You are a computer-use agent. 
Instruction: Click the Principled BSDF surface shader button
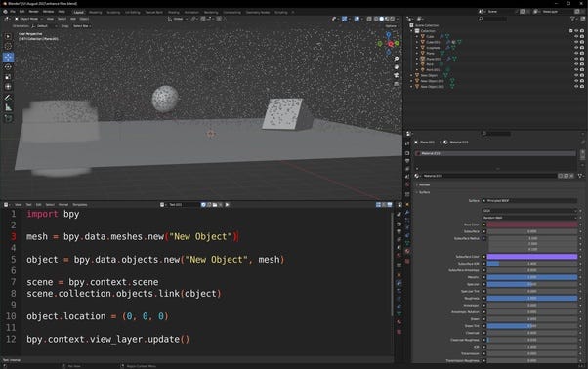(529, 201)
